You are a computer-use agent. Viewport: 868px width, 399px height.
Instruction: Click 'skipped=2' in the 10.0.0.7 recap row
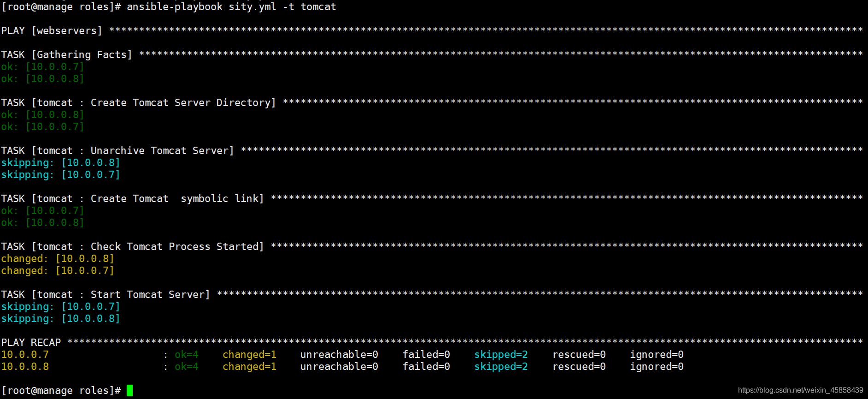click(x=501, y=355)
